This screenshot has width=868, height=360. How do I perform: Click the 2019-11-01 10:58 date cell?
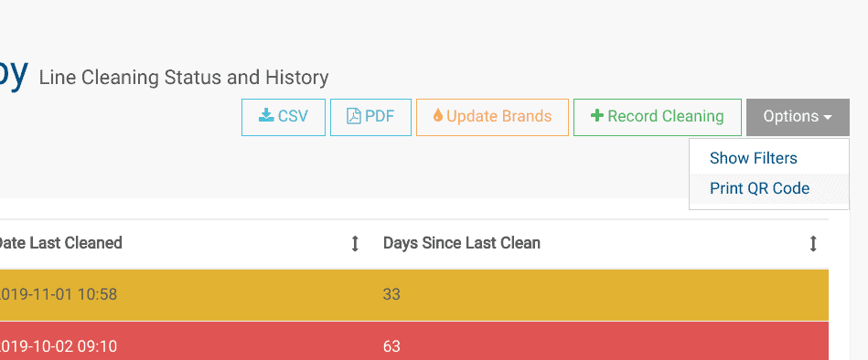pyautogui.click(x=58, y=294)
